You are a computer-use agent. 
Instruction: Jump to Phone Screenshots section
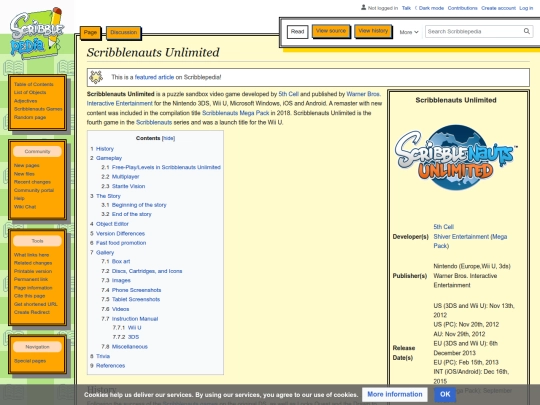tap(136, 290)
